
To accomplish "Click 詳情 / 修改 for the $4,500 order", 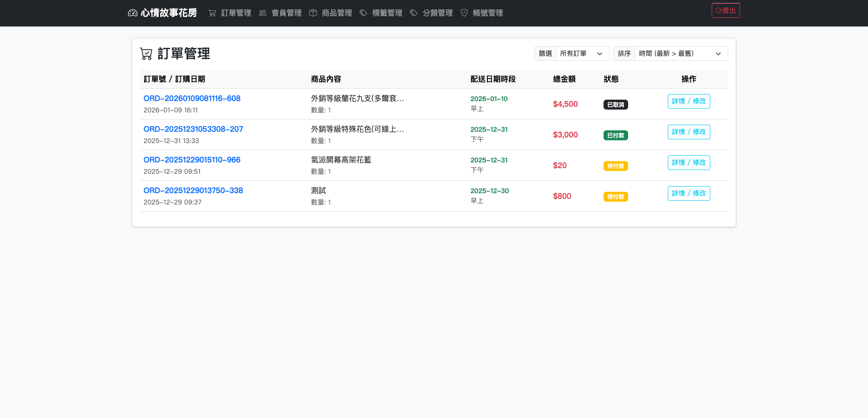I will pyautogui.click(x=689, y=101).
